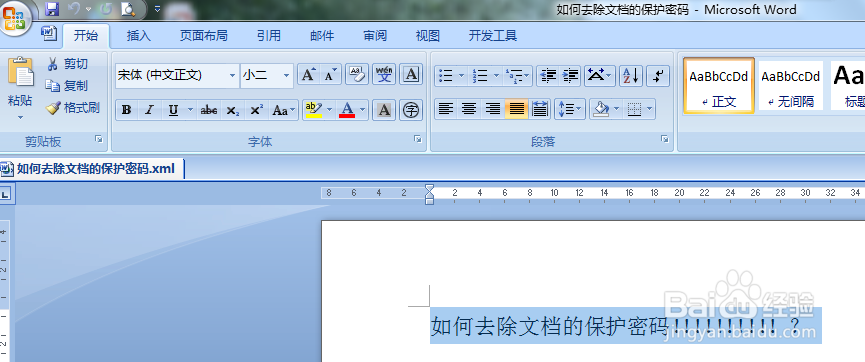Switch to the 引用 tab
This screenshot has height=362, width=865.
[269, 36]
